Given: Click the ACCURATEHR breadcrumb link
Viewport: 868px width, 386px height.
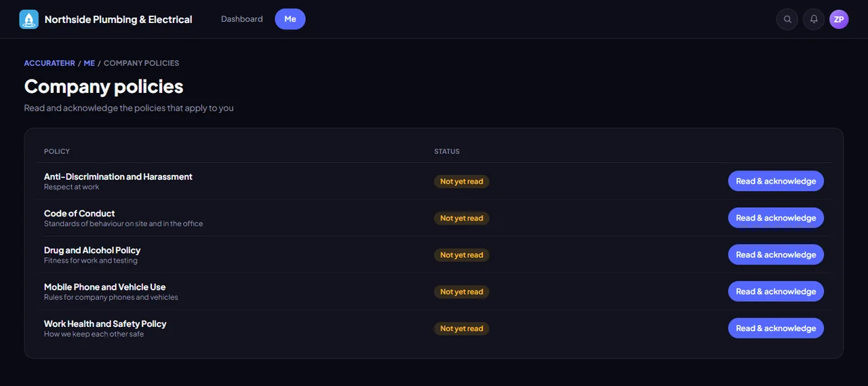Looking at the screenshot, I should [x=50, y=63].
